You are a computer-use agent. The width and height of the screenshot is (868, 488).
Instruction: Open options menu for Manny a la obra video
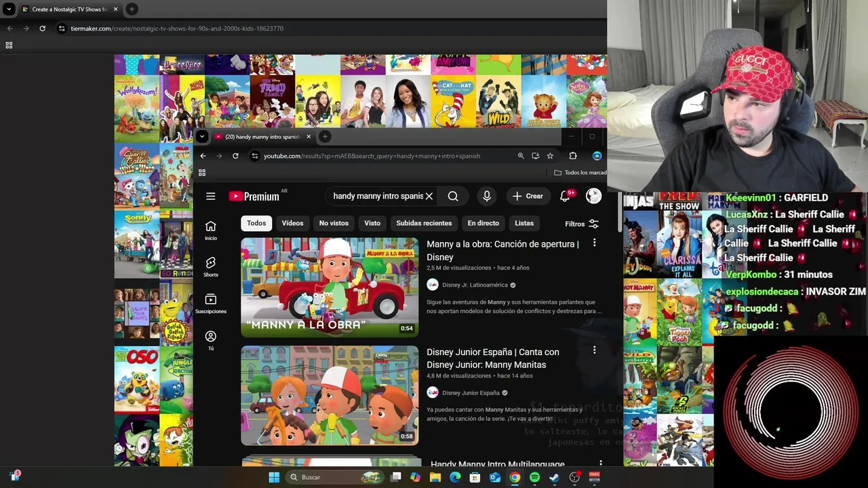coord(595,243)
